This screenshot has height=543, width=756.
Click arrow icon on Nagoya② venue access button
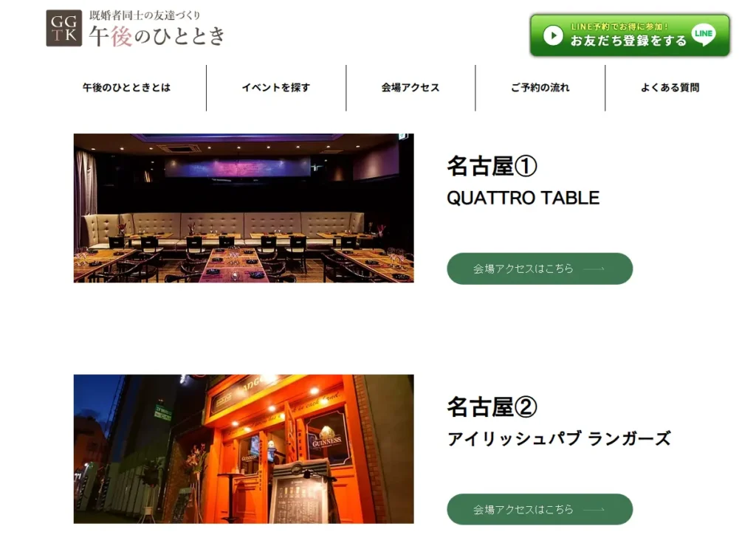[x=594, y=509]
